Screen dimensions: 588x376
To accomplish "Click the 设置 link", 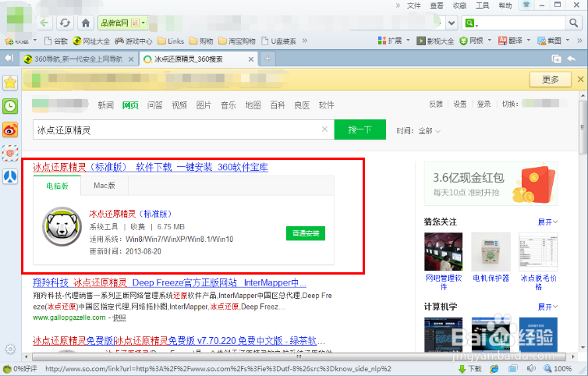I will 460,104.
